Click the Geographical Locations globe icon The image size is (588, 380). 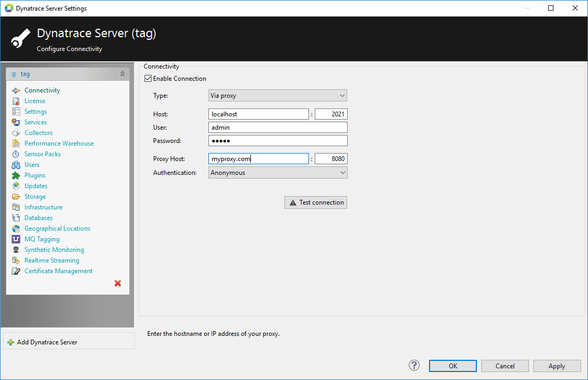(16, 228)
